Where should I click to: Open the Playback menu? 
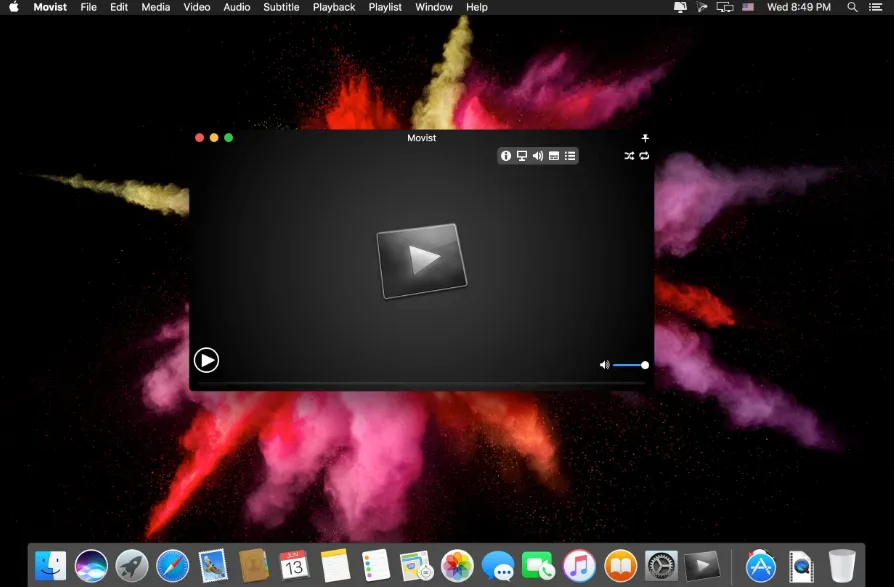click(x=334, y=7)
